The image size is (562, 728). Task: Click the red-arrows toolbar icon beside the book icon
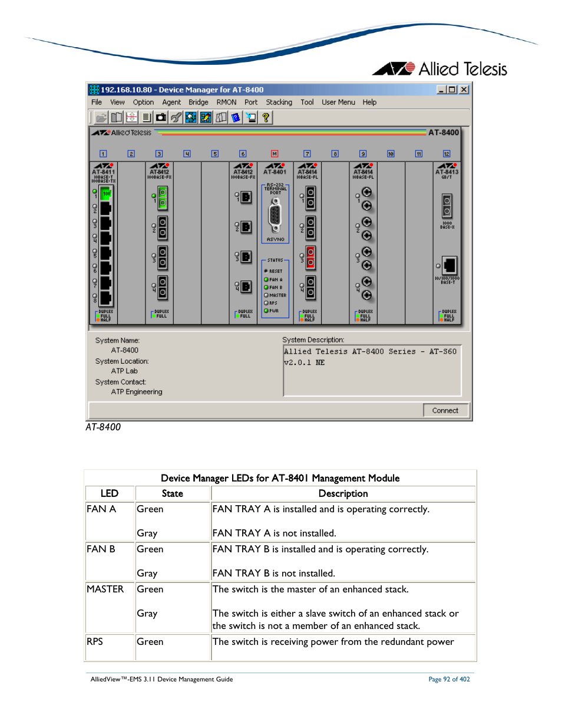point(131,117)
